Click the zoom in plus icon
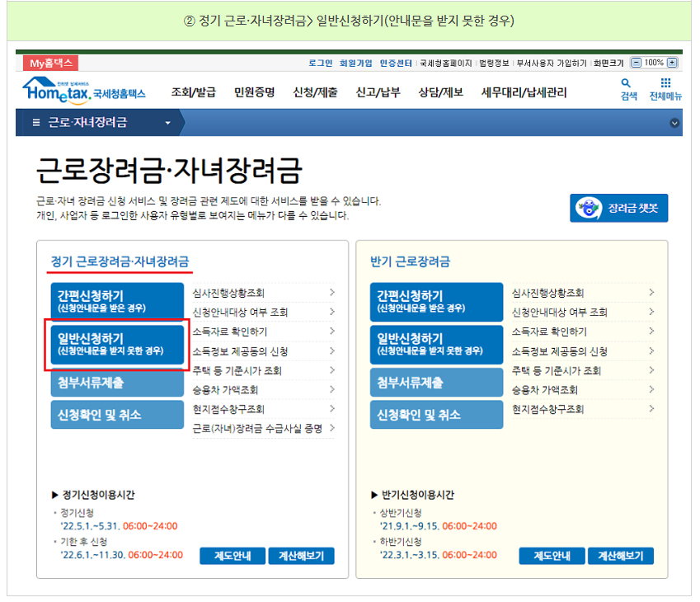 (x=672, y=63)
